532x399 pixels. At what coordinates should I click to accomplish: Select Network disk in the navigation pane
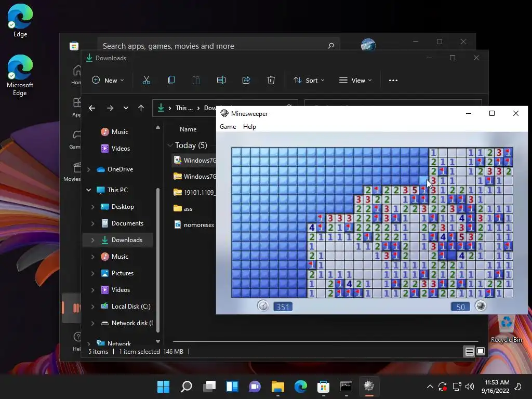tap(127, 323)
